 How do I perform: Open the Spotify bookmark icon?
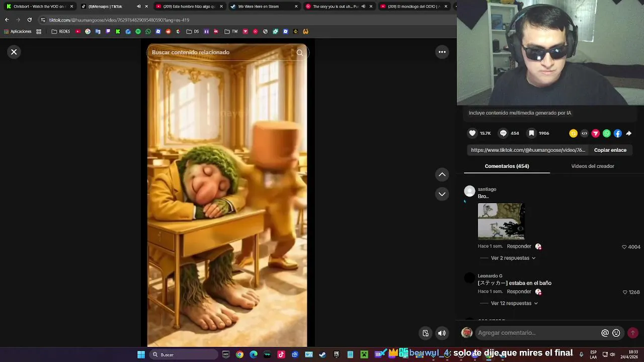pyautogui.click(x=138, y=31)
